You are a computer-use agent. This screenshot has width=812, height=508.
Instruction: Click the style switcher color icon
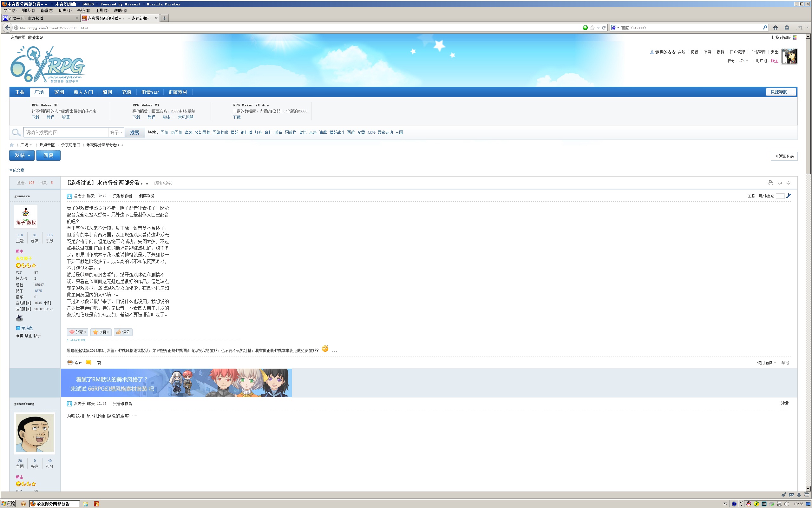(x=795, y=38)
